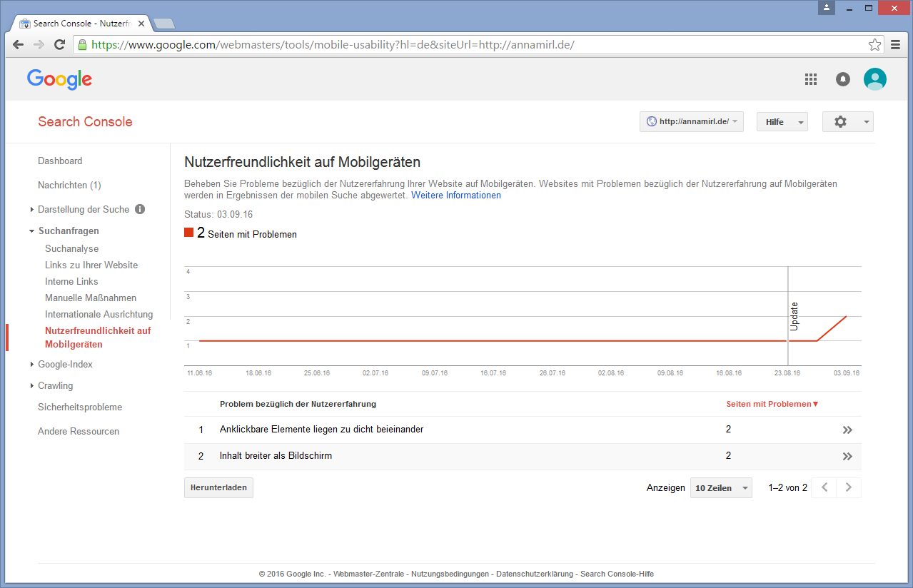913x588 pixels.
Task: Open Interne Links in the sidebar
Action: click(71, 282)
